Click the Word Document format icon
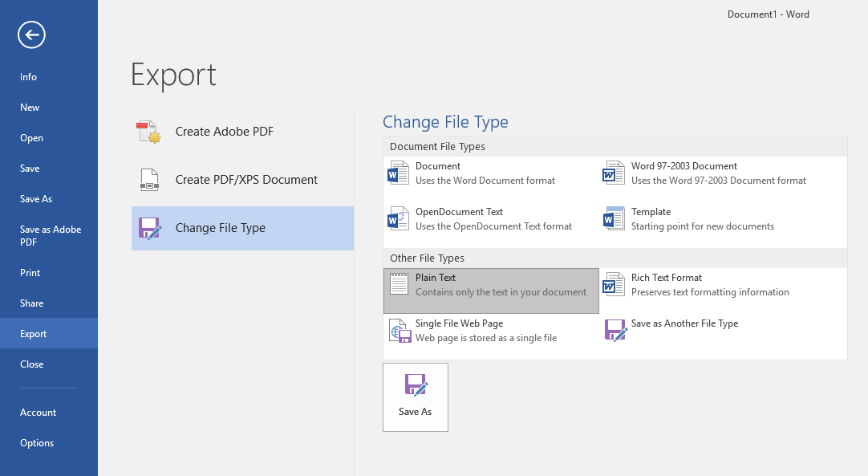 398,173
